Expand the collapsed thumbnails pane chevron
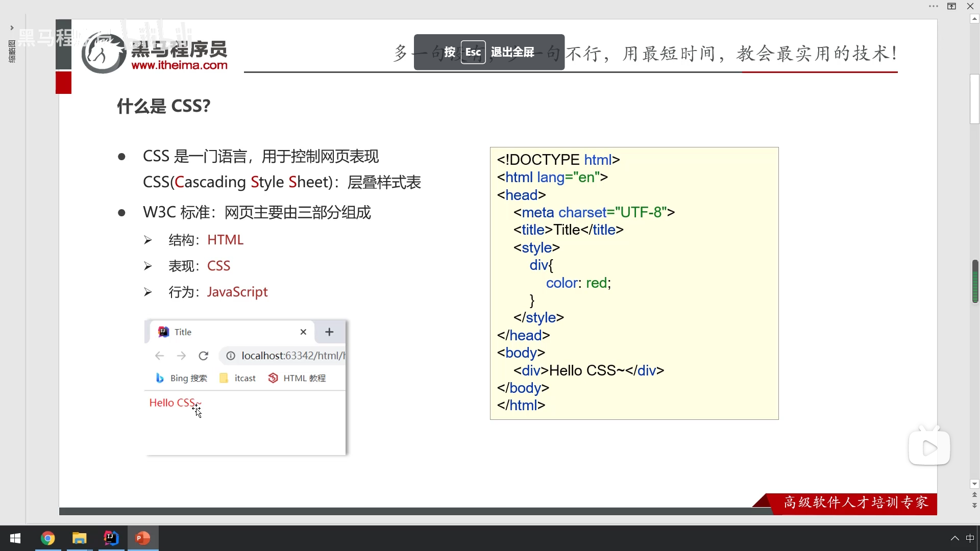Image resolution: width=980 pixels, height=551 pixels. pyautogui.click(x=12, y=28)
